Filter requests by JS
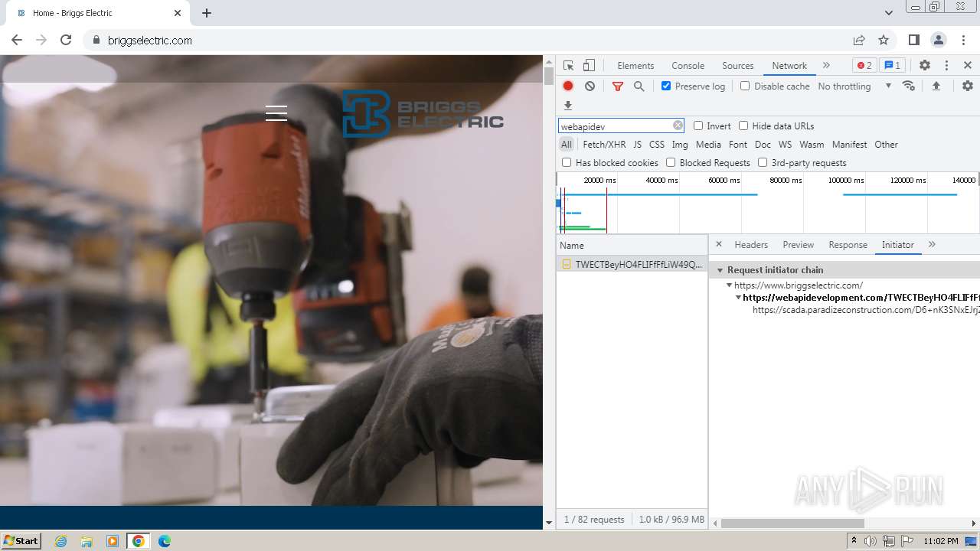 (x=637, y=145)
